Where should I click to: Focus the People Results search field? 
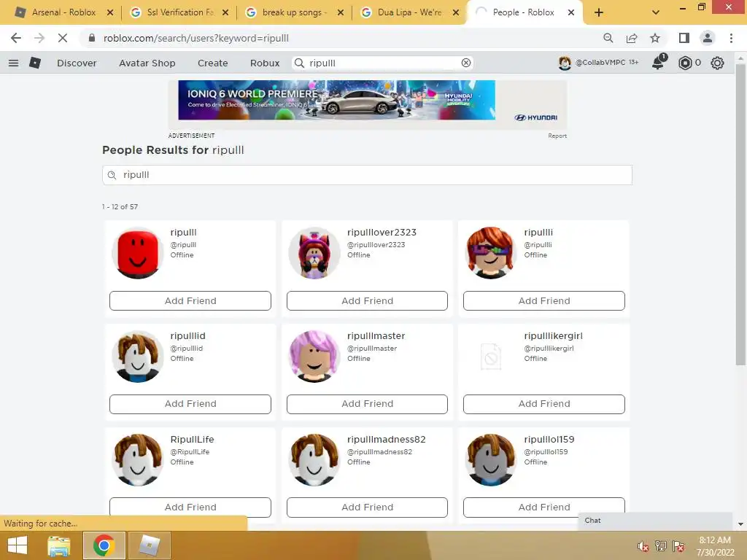367,175
